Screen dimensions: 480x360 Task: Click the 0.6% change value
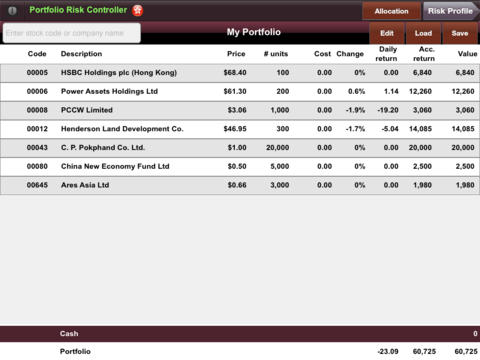(356, 91)
